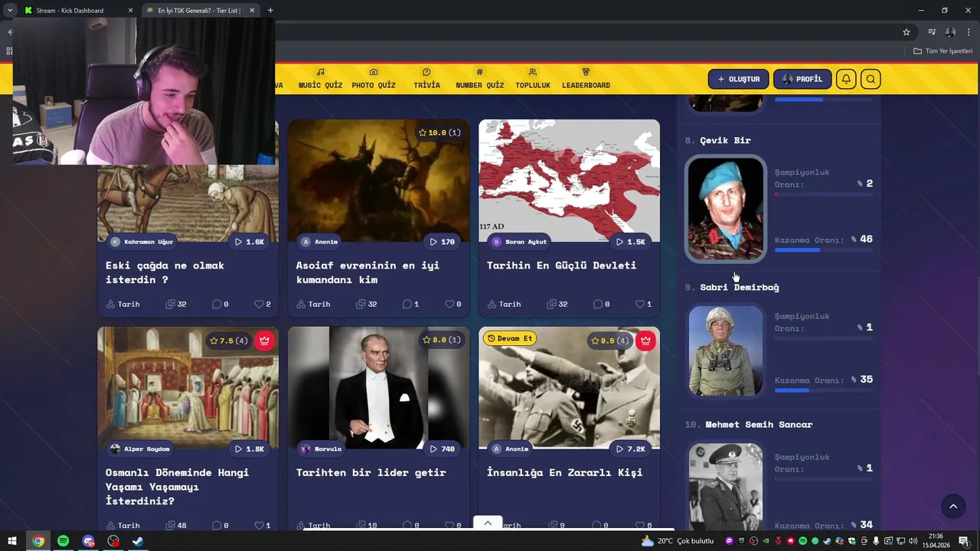Open Sabri Demirbağ portrait image

pos(726,351)
